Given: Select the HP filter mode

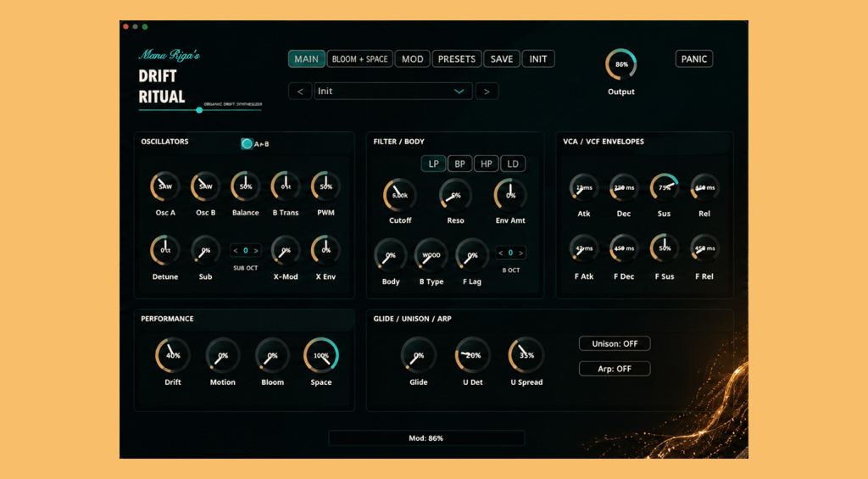Looking at the screenshot, I should pyautogui.click(x=486, y=164).
